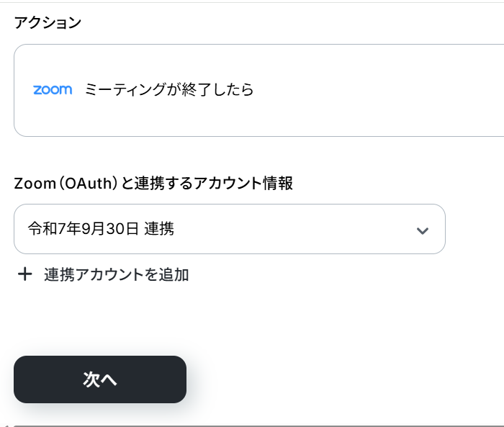Add a linked account via plus sign
504x427 pixels.
(24, 274)
